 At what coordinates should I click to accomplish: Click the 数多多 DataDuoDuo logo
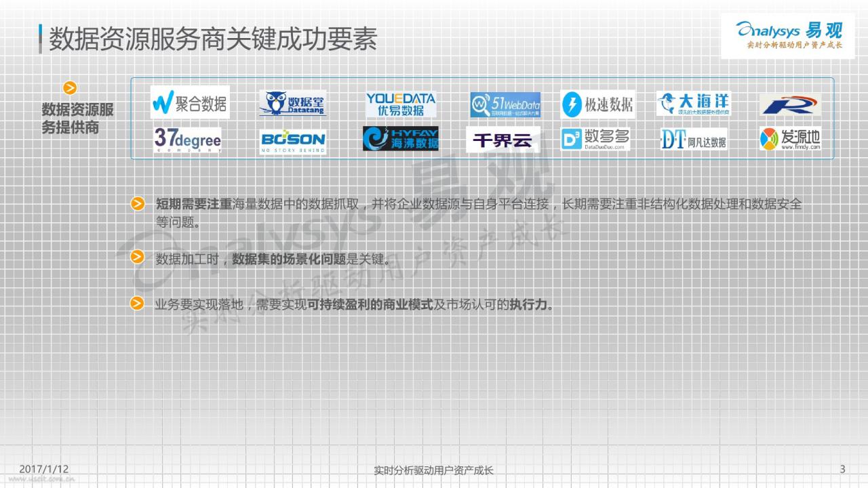595,139
